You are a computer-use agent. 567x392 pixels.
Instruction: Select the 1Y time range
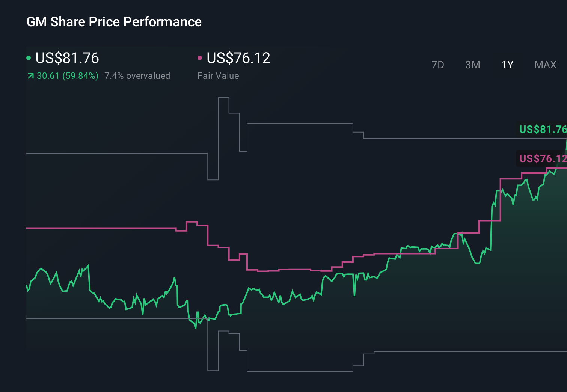click(507, 65)
